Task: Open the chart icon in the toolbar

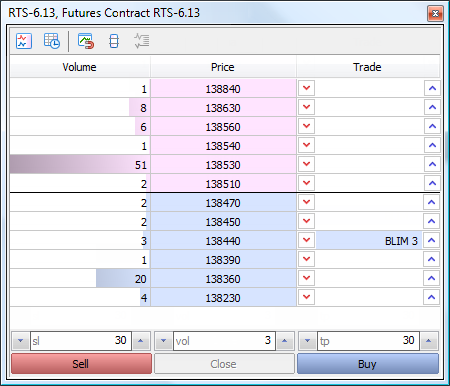Action: [x=24, y=41]
